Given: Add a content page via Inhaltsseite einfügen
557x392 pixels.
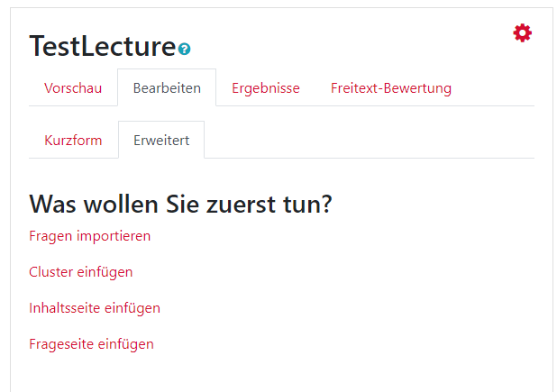Looking at the screenshot, I should [95, 308].
